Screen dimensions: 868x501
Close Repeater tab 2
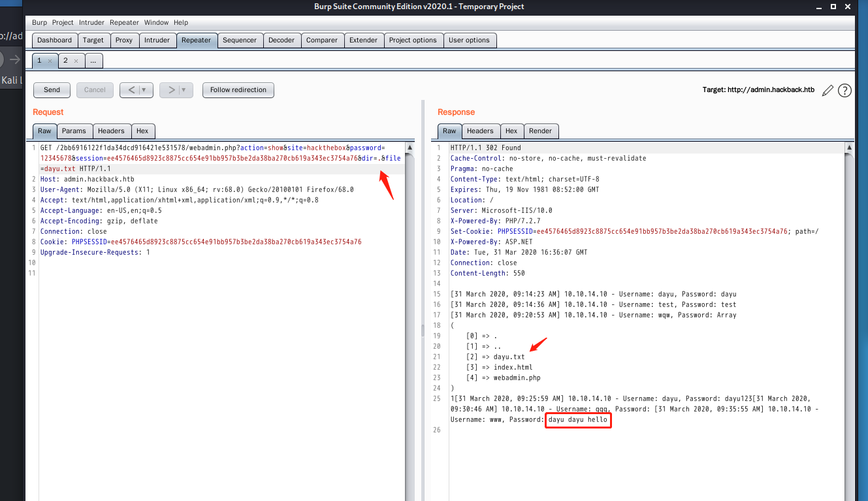tap(76, 61)
